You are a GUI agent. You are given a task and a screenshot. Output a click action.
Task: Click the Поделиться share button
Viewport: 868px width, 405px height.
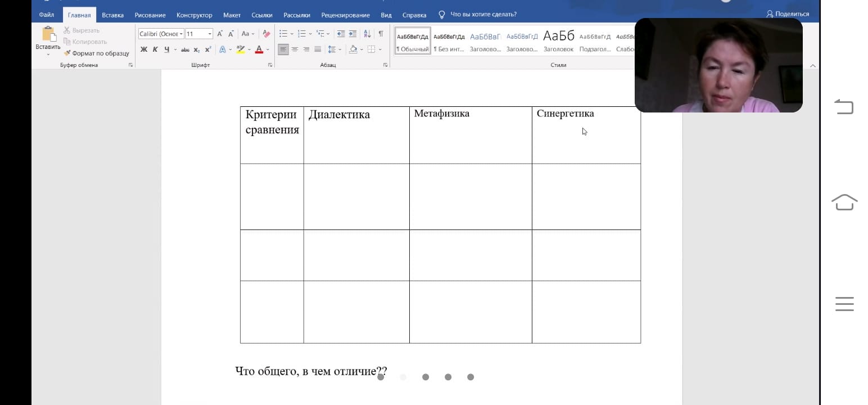click(788, 14)
